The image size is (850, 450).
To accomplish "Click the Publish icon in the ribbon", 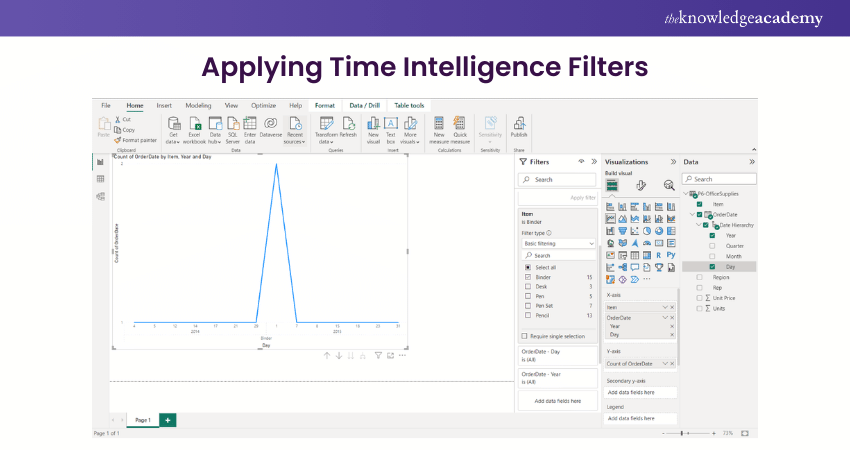I will click(x=519, y=126).
